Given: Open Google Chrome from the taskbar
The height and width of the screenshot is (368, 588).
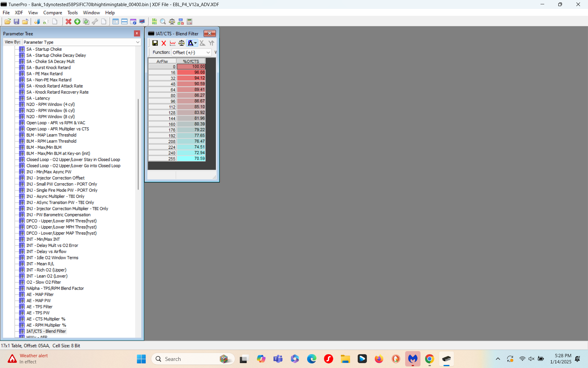Looking at the screenshot, I should pos(429,359).
